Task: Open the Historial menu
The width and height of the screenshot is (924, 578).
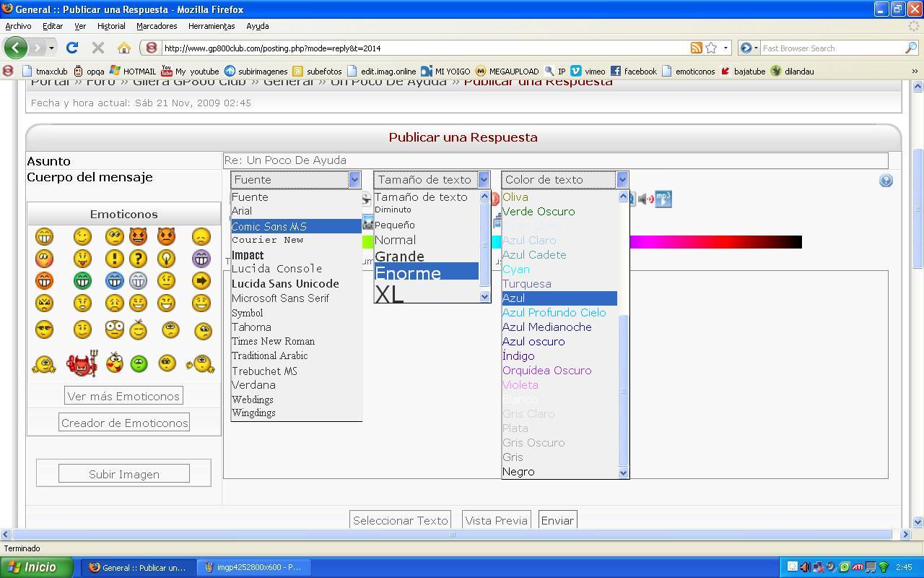Action: coord(111,26)
